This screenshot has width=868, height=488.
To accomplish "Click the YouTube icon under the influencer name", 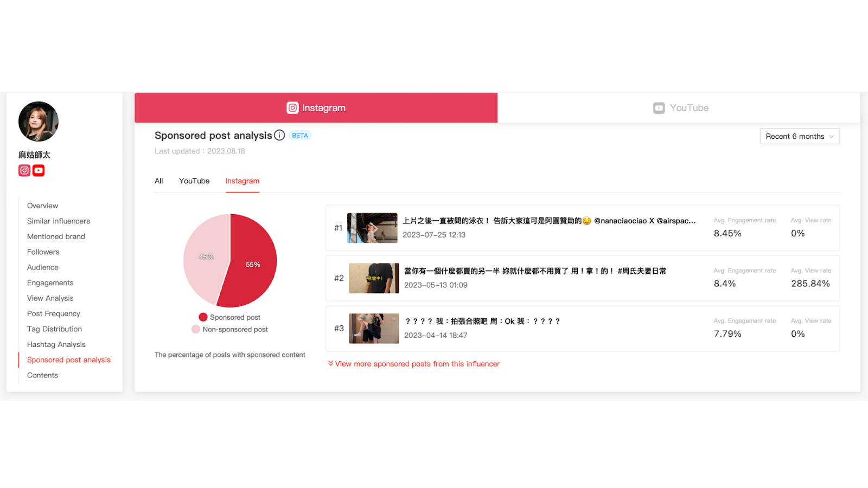I will [x=39, y=170].
